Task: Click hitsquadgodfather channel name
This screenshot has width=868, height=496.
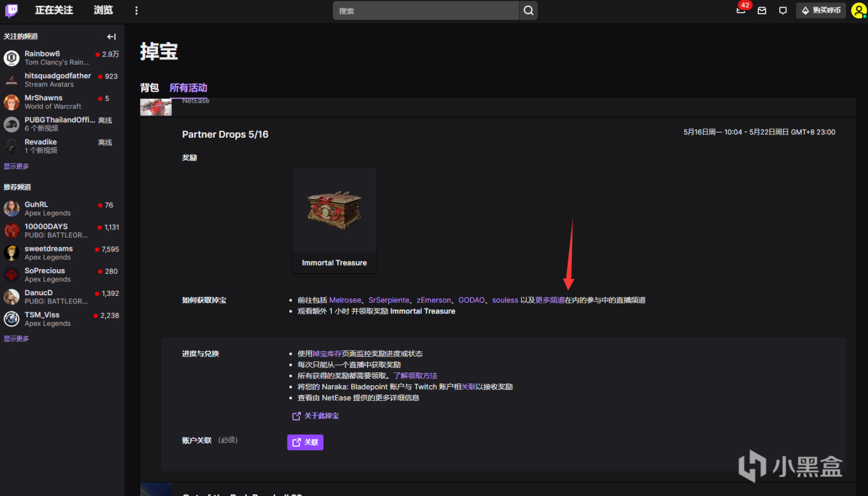Action: click(x=58, y=76)
